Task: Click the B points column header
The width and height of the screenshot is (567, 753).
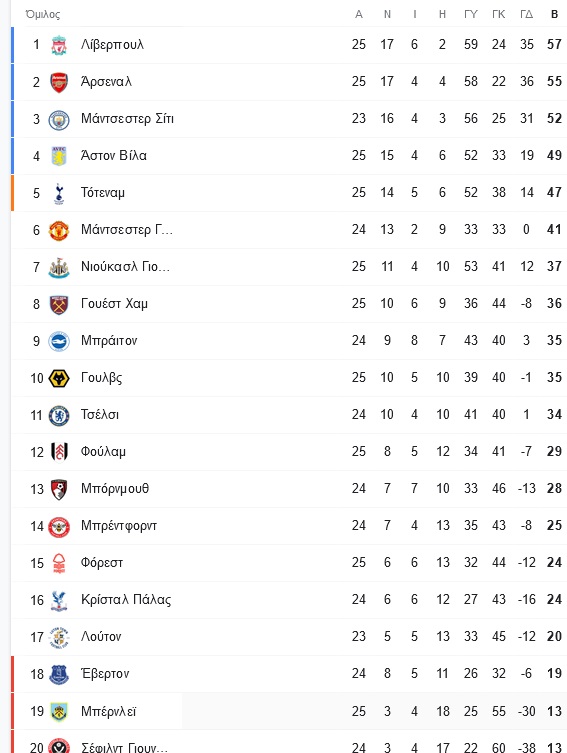Action: [x=554, y=14]
